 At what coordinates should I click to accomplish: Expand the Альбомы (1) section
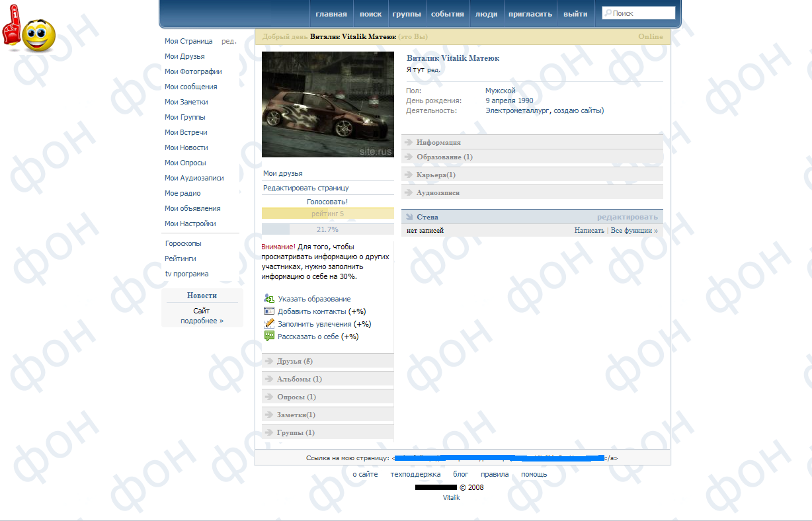click(327, 379)
